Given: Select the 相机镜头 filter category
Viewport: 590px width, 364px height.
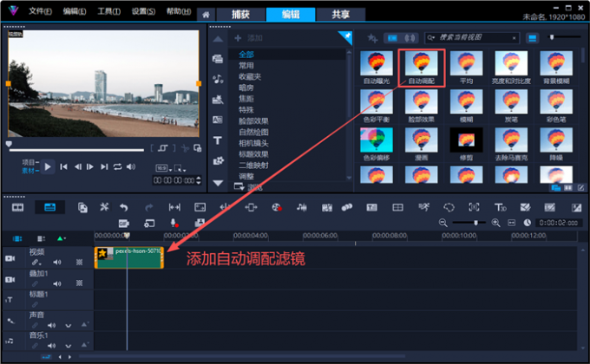Looking at the screenshot, I should pyautogui.click(x=253, y=143).
